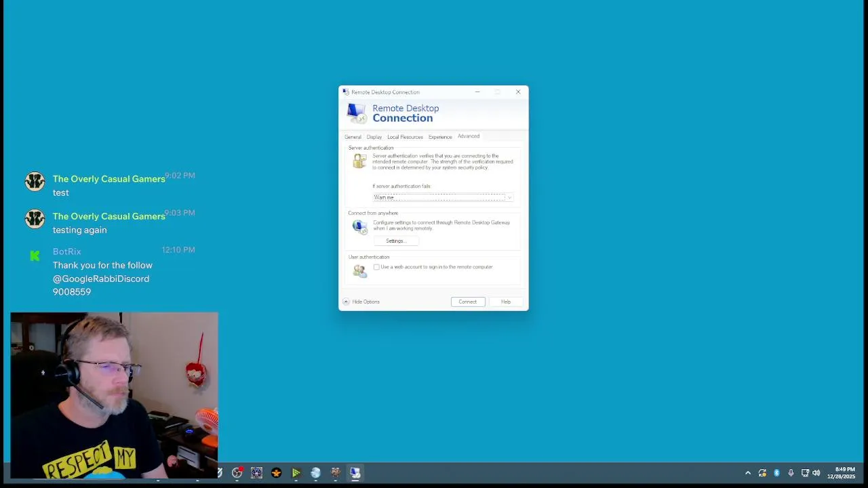Viewport: 868px width, 488px height.
Task: Click the microphone tray icon
Action: pyautogui.click(x=791, y=473)
